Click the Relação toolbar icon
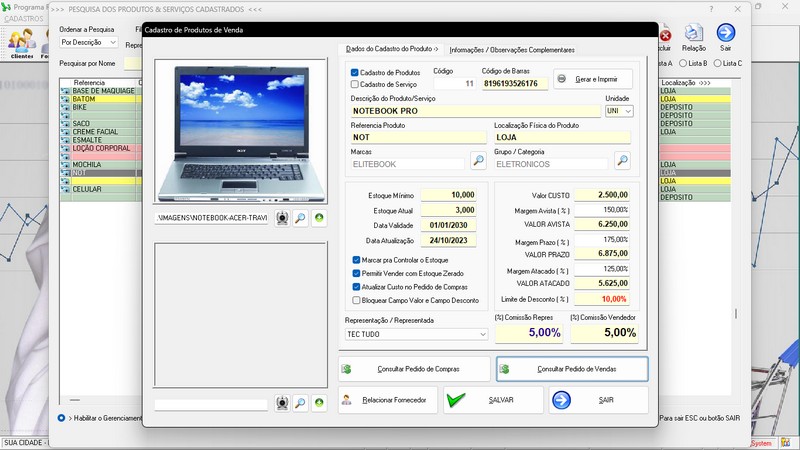The height and width of the screenshot is (450, 800). [693, 38]
